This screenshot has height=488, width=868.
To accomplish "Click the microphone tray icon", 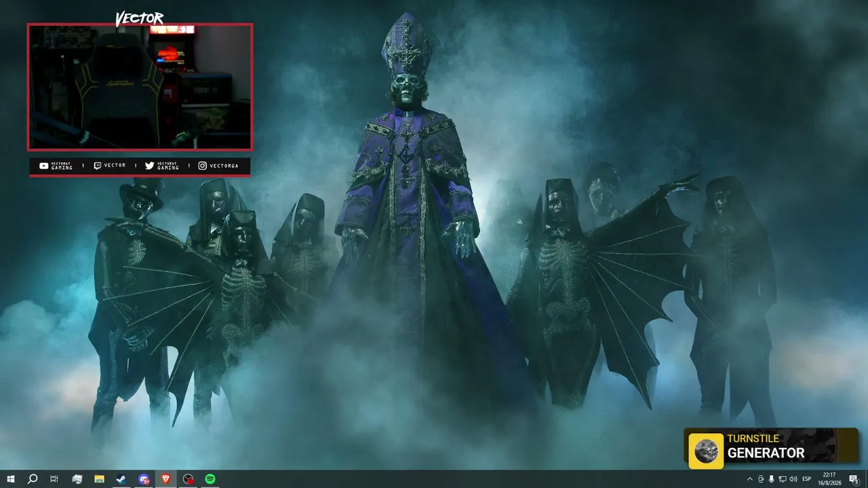I will point(772,479).
